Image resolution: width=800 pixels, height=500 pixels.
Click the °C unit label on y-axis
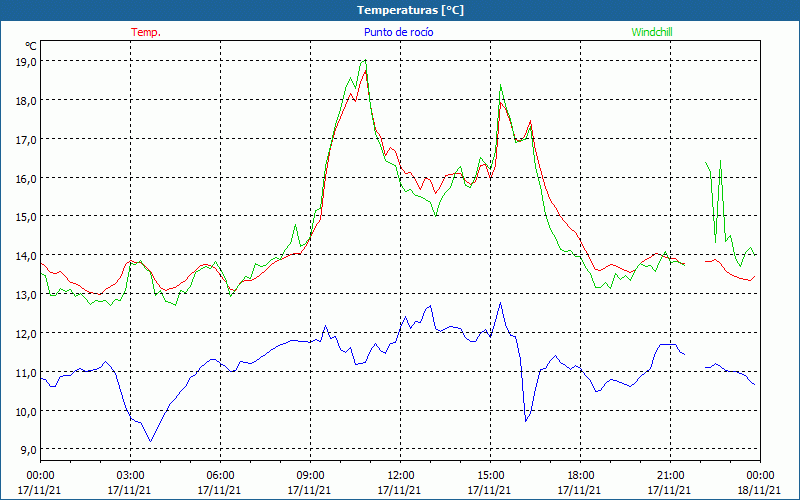31,46
